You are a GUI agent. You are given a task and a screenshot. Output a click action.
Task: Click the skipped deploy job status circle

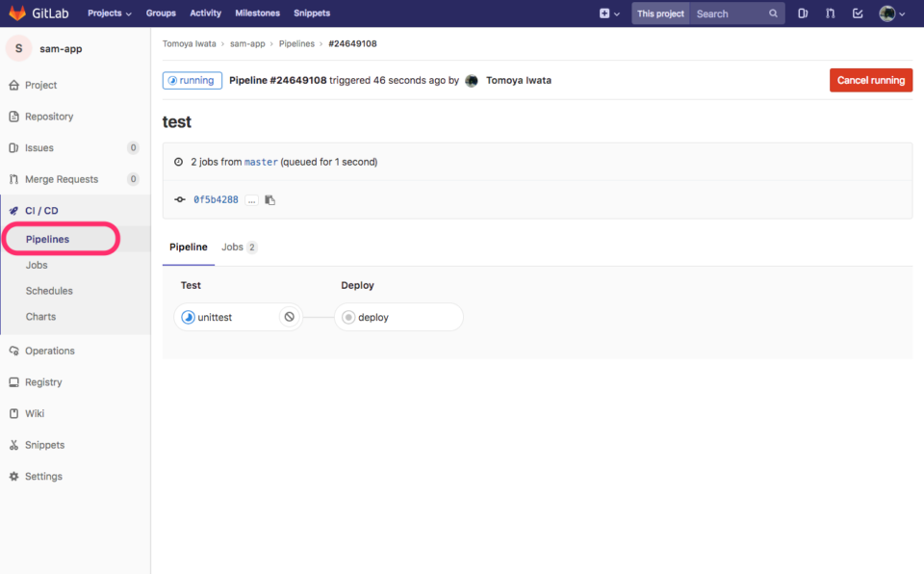(347, 317)
